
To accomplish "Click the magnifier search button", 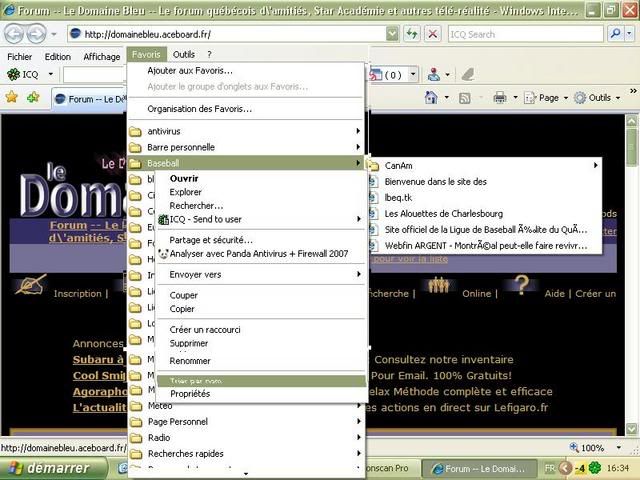I will pyautogui.click(x=616, y=34).
